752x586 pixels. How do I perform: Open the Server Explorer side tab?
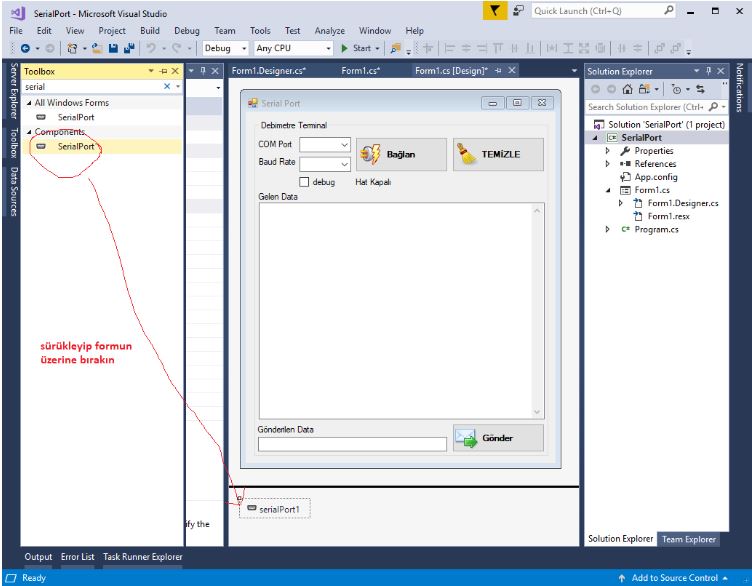(x=13, y=91)
